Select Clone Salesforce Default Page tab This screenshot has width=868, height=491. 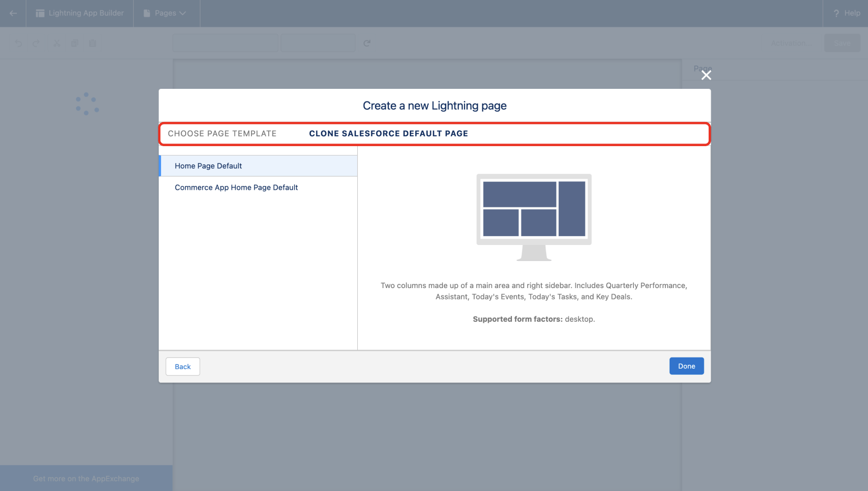[x=388, y=134]
